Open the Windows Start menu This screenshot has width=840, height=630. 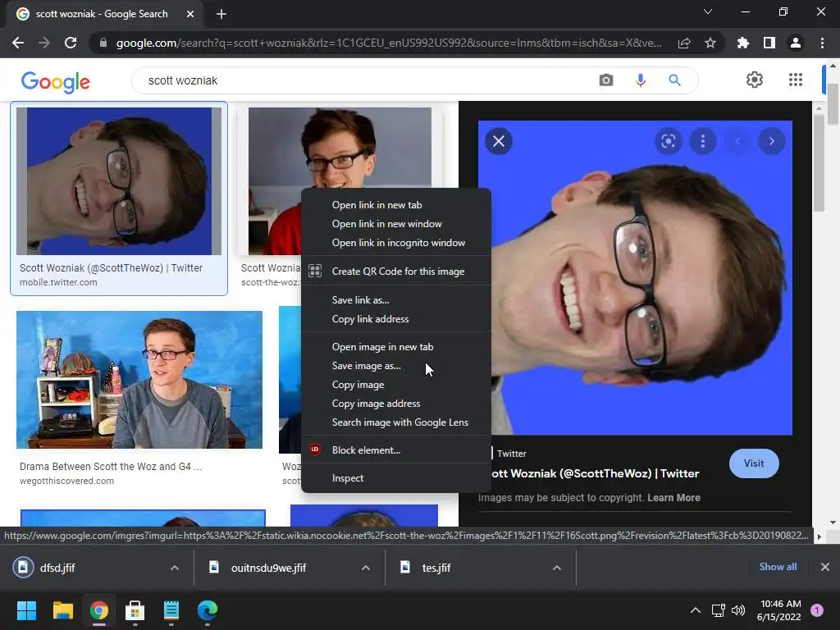tap(26, 610)
